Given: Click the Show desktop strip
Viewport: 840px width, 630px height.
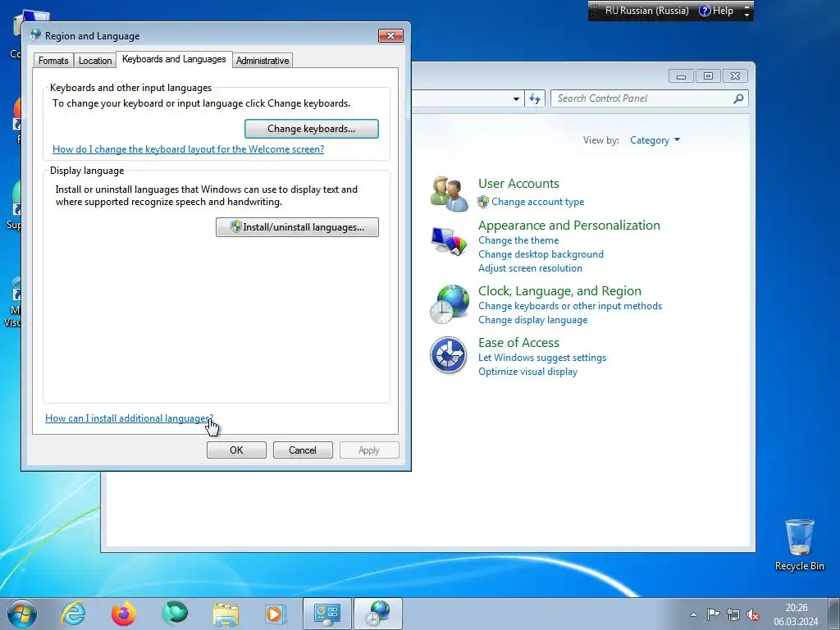Looking at the screenshot, I should pyautogui.click(x=834, y=614).
